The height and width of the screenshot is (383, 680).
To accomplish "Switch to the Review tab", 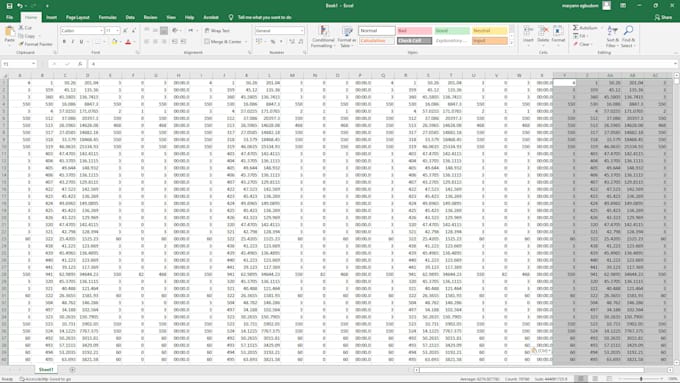I will [x=150, y=17].
